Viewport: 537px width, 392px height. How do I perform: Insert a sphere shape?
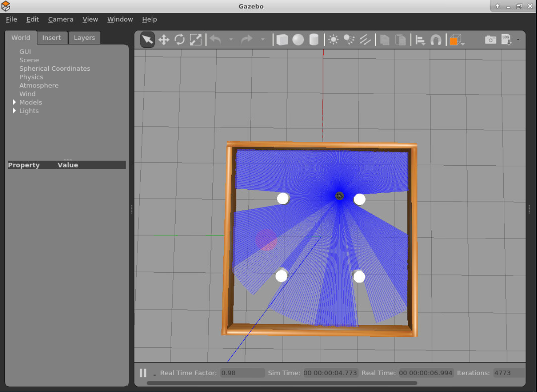[298, 40]
